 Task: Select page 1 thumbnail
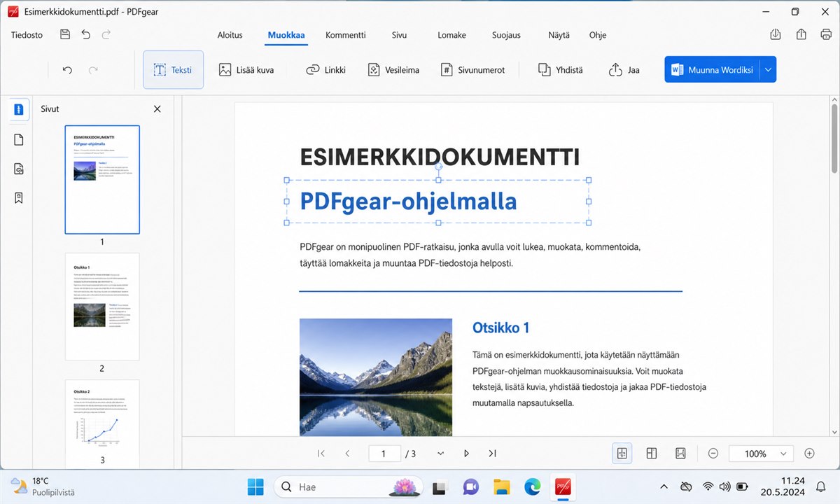[102, 179]
